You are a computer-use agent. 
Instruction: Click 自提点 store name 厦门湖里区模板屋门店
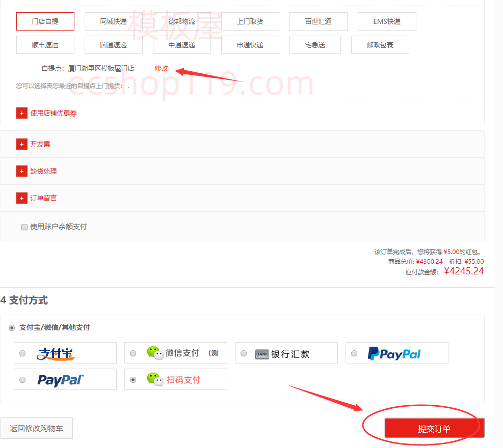tap(101, 68)
